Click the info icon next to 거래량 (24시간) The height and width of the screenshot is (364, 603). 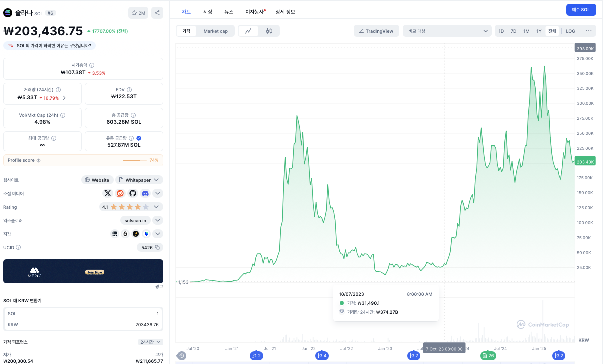point(58,90)
